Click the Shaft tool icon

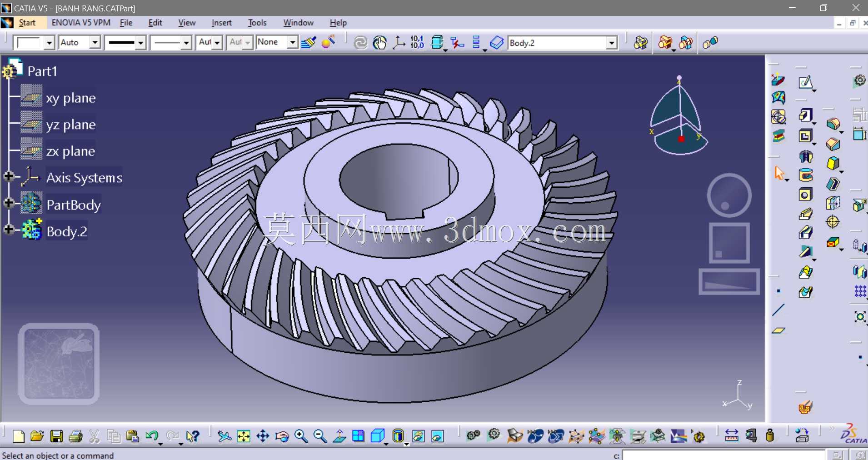[x=805, y=157]
